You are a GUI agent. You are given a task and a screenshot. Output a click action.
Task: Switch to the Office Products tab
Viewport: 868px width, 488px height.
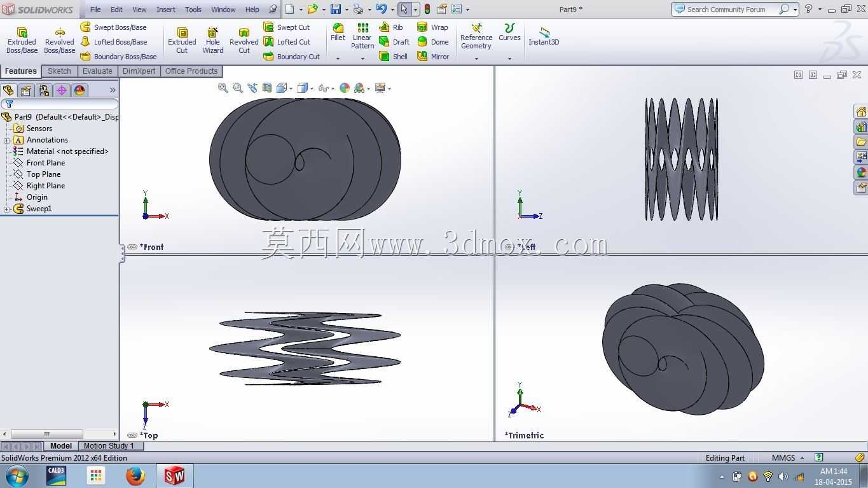[x=191, y=71]
